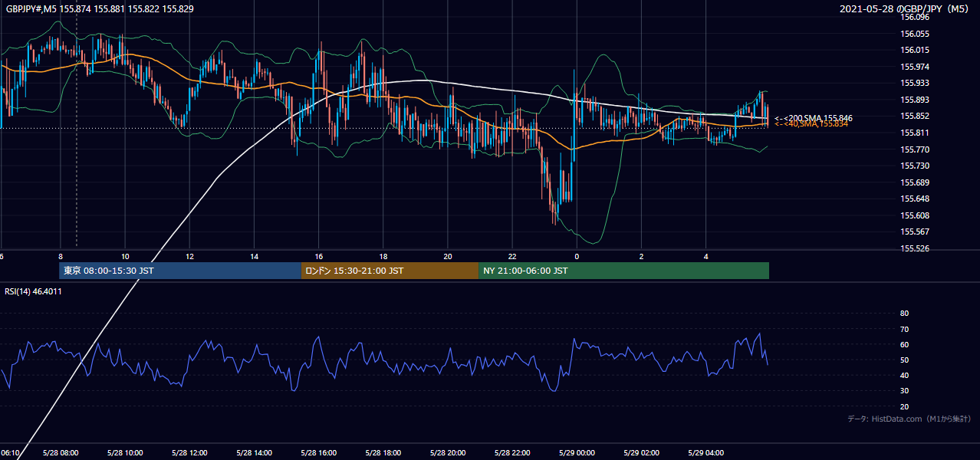Click hour 14 on the price chart time axis
This screenshot has height=460, width=980.
point(254,257)
